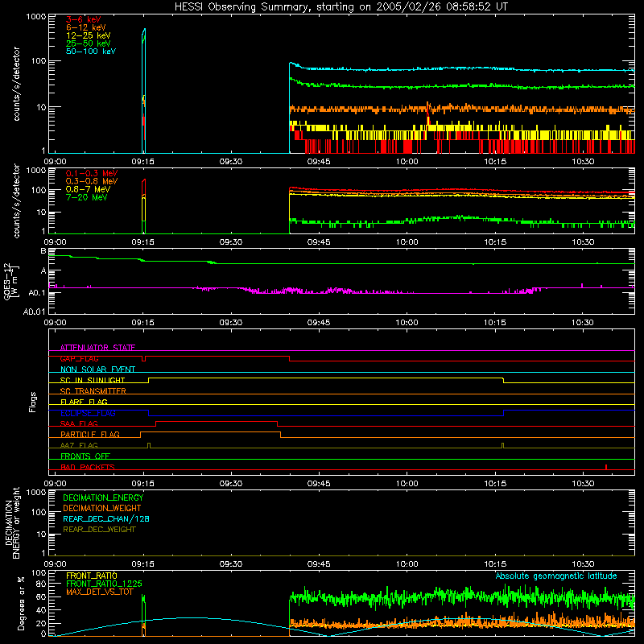Select the red 3-6 keV legend label
Image resolution: width=644 pixels, height=644 pixels.
click(83, 19)
